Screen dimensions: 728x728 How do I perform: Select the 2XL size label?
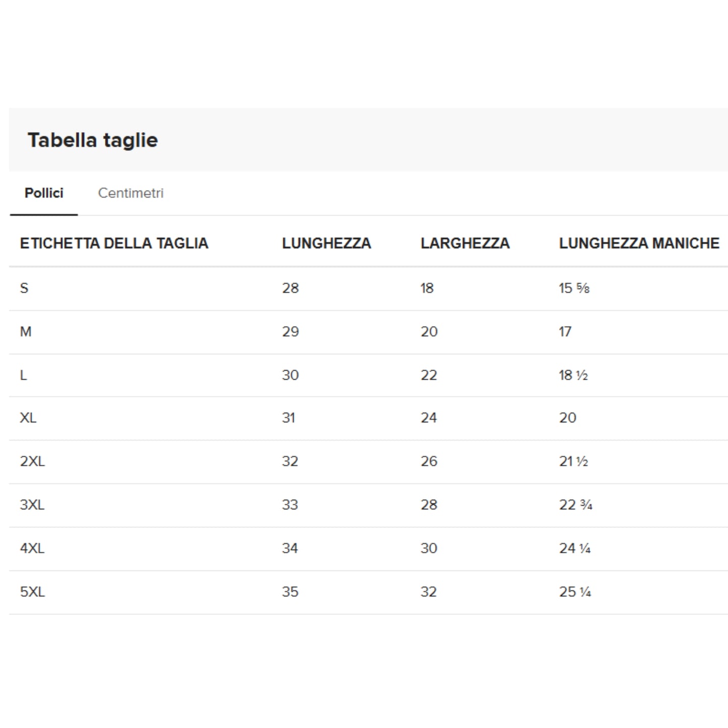[x=32, y=461]
